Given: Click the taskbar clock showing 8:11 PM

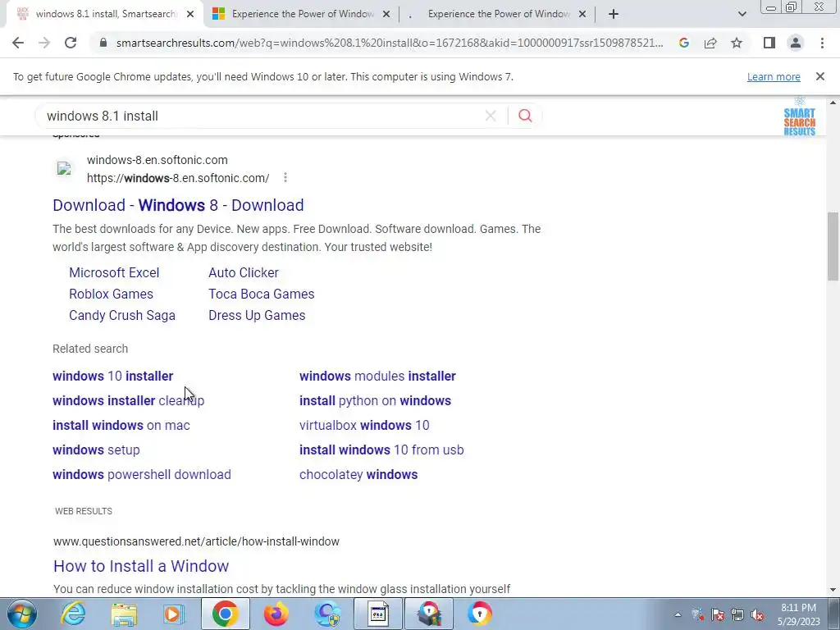Looking at the screenshot, I should [x=799, y=614].
